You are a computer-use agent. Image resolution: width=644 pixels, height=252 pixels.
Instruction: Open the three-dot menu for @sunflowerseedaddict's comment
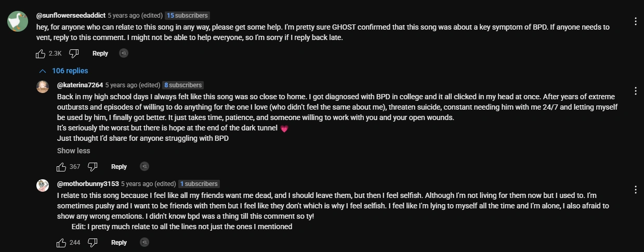coord(636,21)
